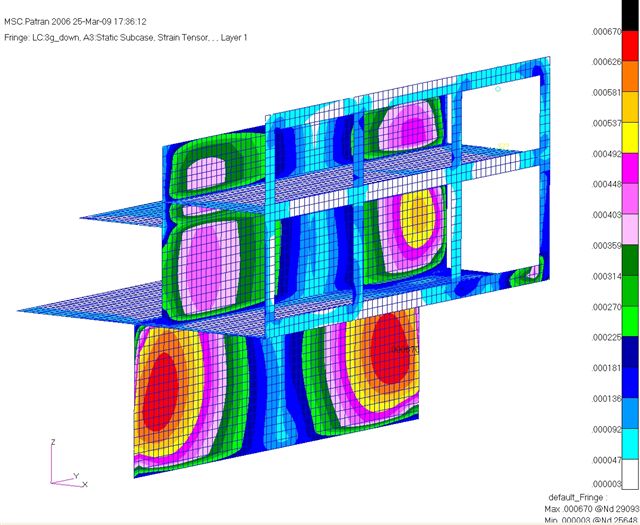The height and width of the screenshot is (525, 640).
Task: Click the cyan legend color band
Action: (x=630, y=444)
